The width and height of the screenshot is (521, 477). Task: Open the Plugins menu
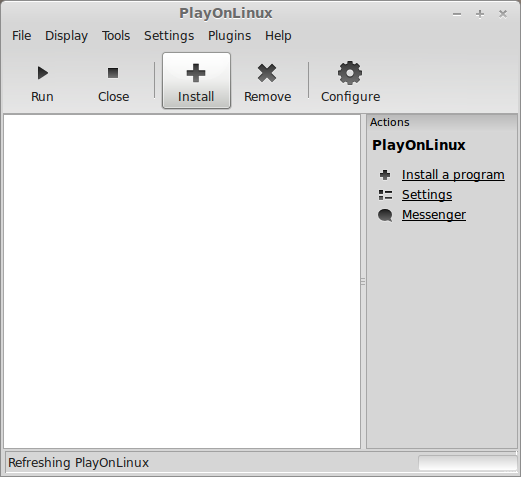pos(229,36)
